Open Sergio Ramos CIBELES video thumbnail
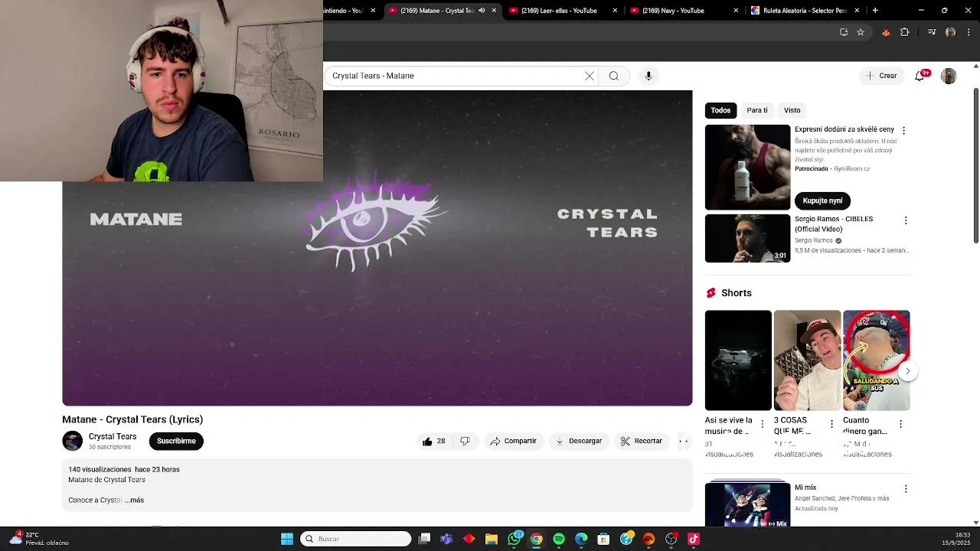980x551 pixels. 747,238
